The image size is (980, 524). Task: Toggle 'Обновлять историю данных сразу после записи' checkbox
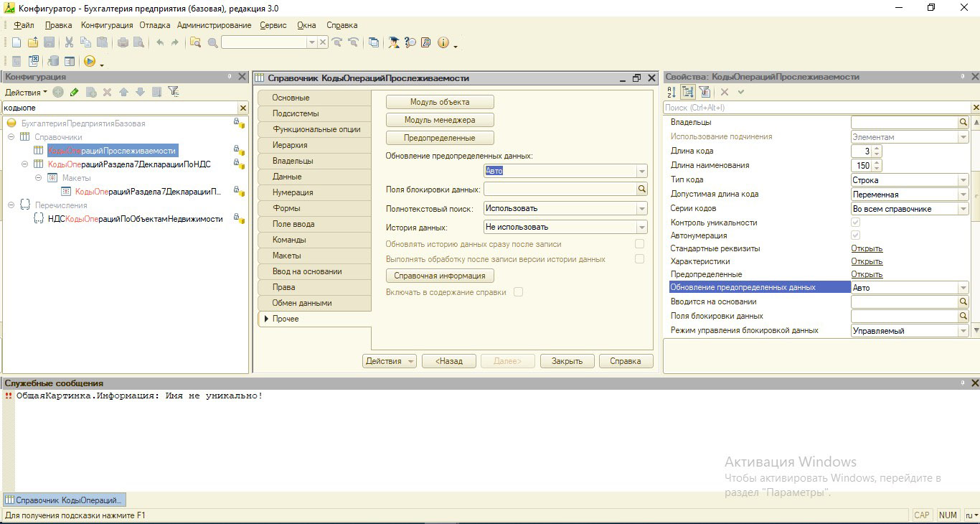pos(639,244)
